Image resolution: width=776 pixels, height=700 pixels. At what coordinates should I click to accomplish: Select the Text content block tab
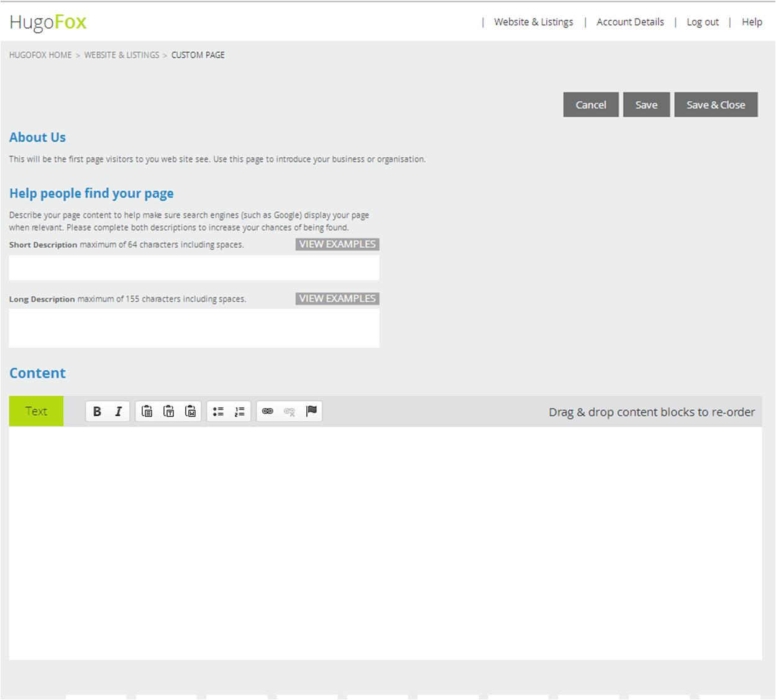pyautogui.click(x=35, y=411)
